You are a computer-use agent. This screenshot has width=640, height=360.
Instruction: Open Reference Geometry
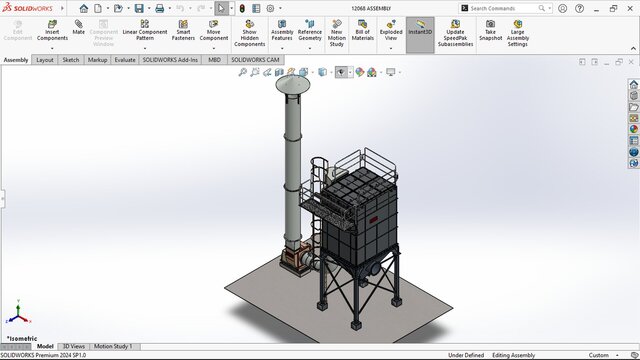(x=310, y=30)
